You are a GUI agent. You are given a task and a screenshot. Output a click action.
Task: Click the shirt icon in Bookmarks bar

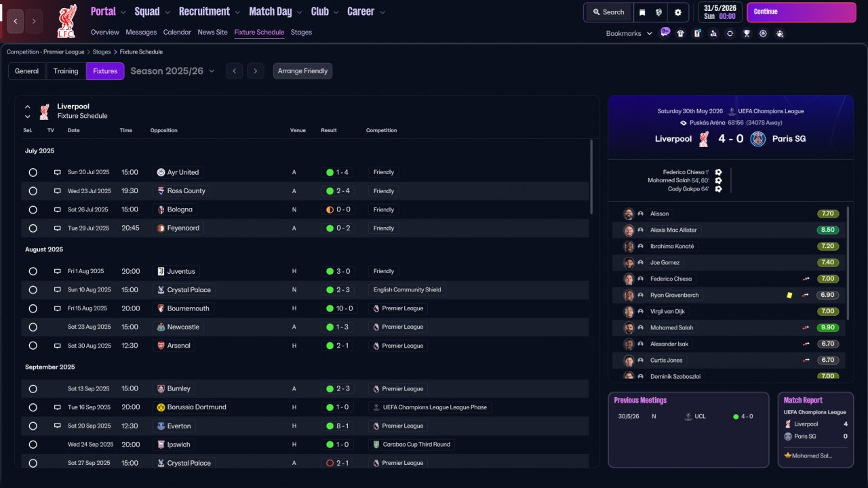pos(680,33)
